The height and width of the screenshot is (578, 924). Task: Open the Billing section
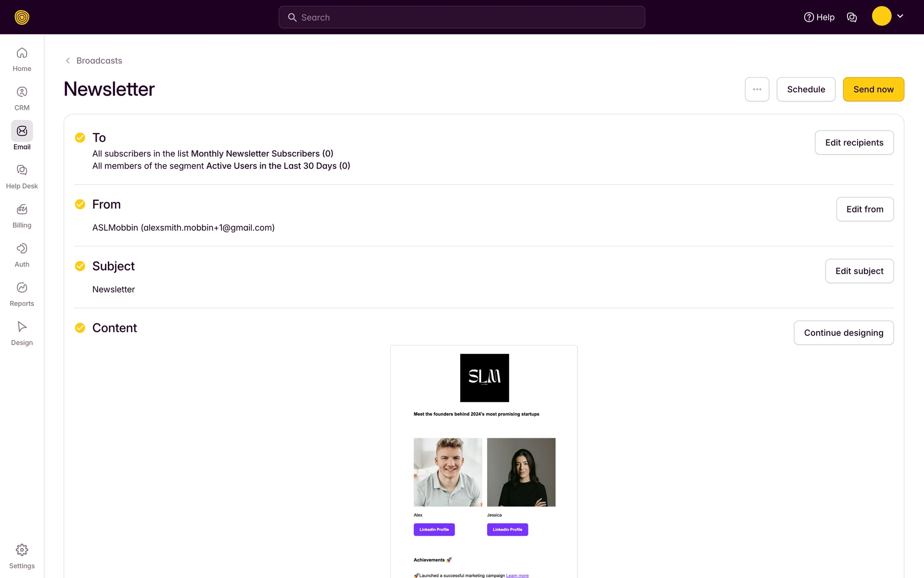click(22, 210)
